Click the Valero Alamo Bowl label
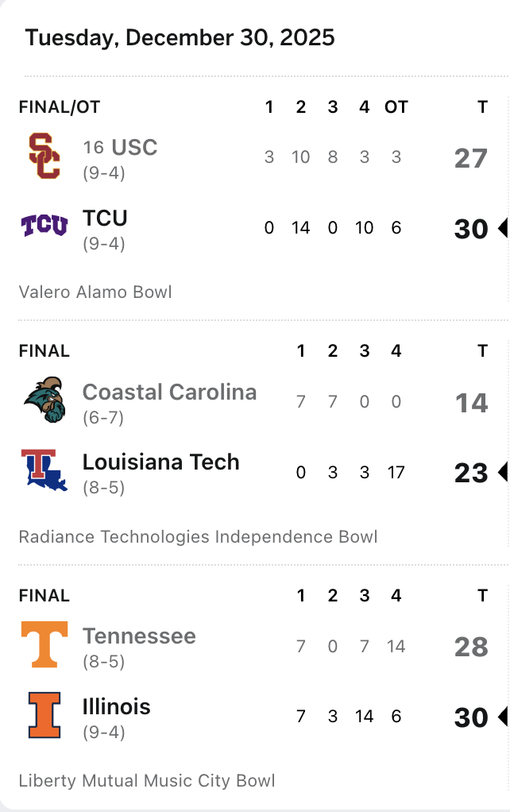 tap(95, 292)
